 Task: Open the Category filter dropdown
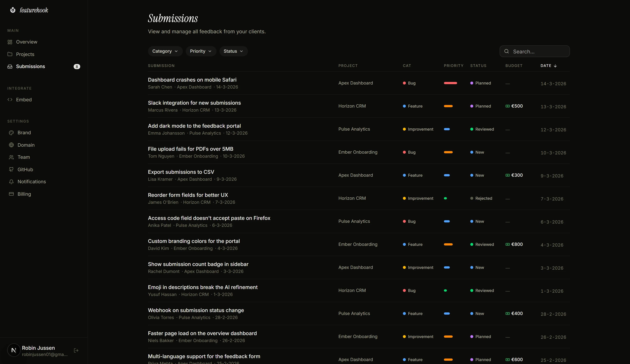[165, 51]
